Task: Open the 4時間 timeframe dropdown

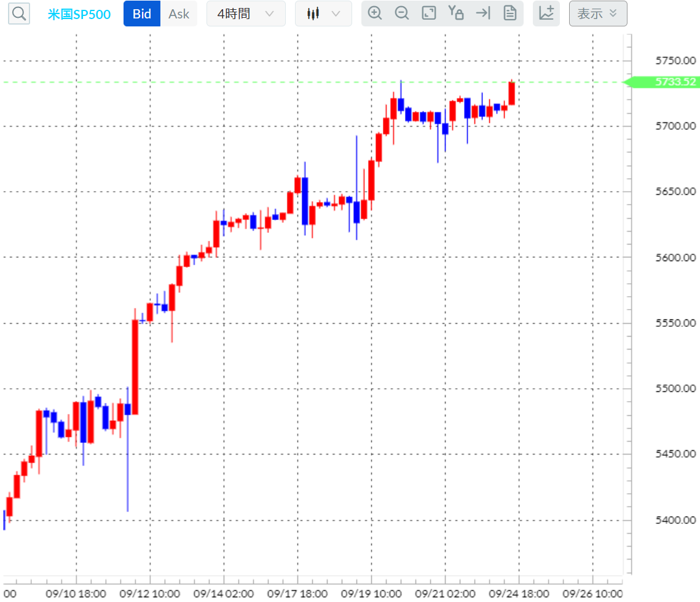Action: (246, 14)
